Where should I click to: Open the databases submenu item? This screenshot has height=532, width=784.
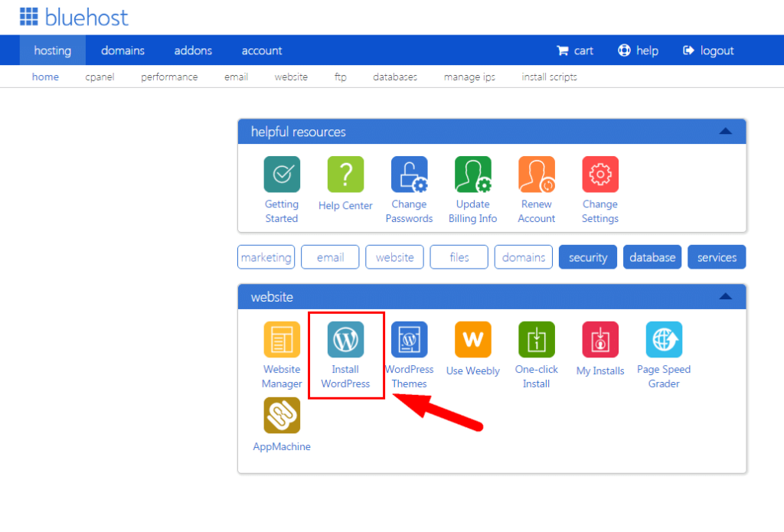[395, 77]
